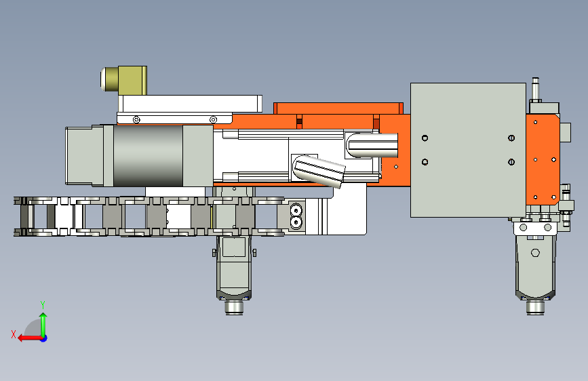The height and width of the screenshot is (381, 588).
Task: Select the orange side plate with small holes
Action: tap(543, 159)
